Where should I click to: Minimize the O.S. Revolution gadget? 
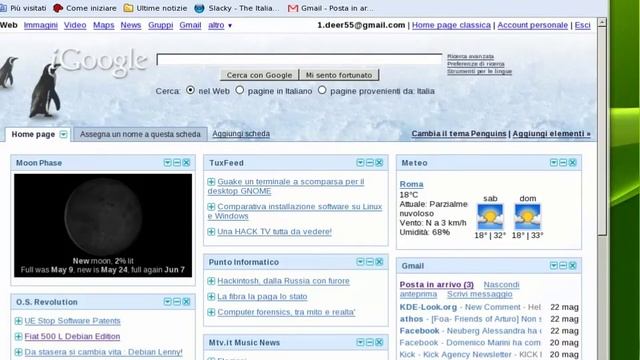[x=177, y=302]
